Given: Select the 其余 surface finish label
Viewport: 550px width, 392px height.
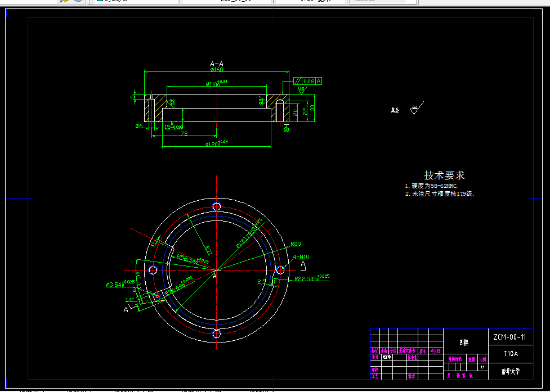Looking at the screenshot, I should point(395,110).
